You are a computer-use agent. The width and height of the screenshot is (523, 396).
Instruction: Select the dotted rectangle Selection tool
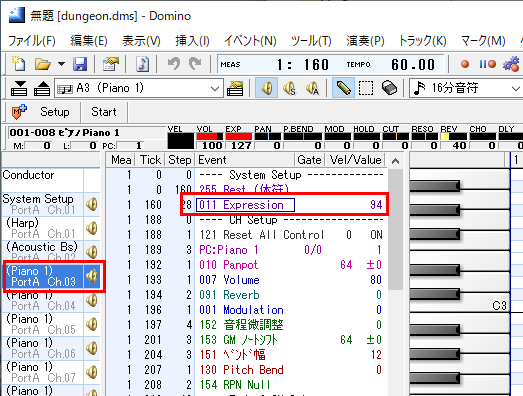tap(366, 89)
